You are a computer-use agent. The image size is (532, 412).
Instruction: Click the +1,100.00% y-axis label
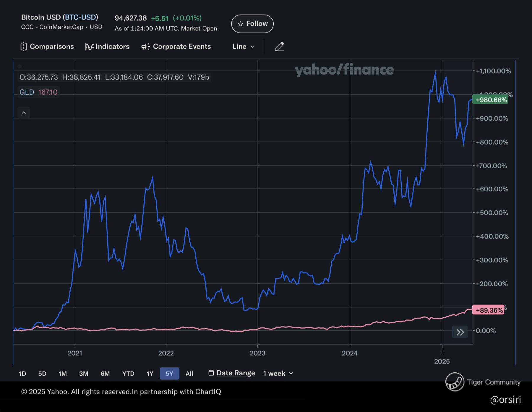tap(493, 71)
